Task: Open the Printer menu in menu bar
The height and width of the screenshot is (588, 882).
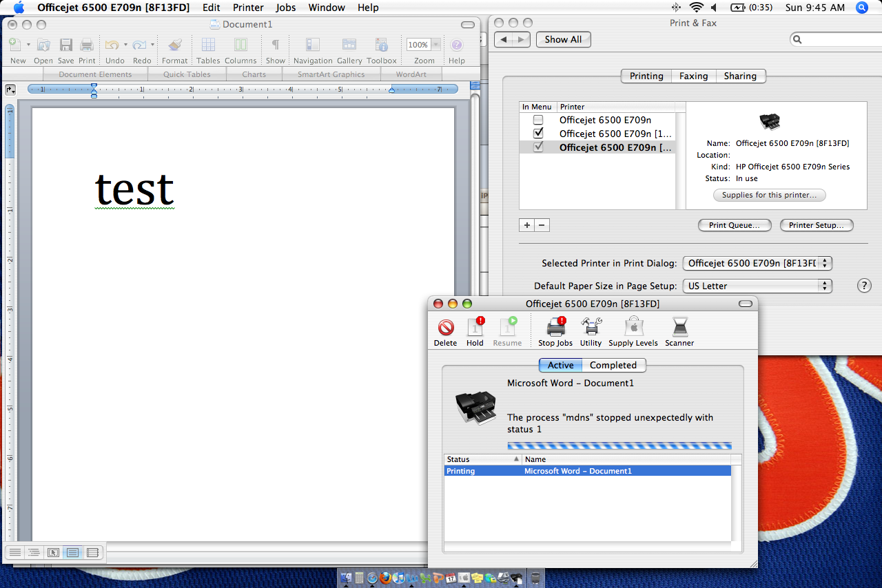Action: click(248, 8)
